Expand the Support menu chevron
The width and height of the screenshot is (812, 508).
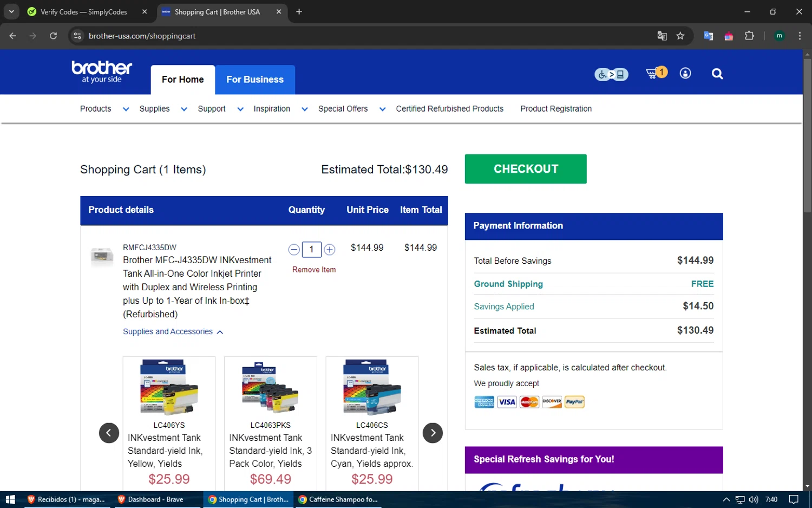coord(240,109)
